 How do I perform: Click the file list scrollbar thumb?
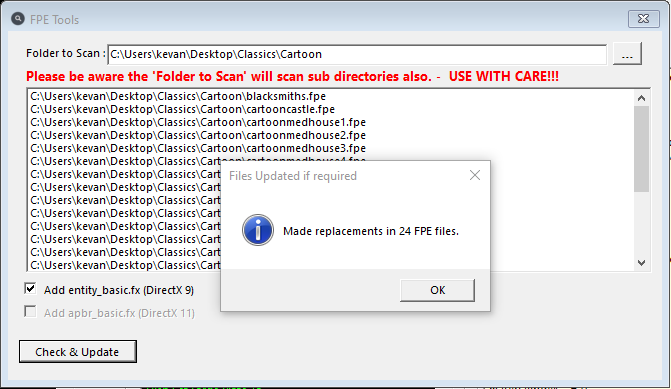tap(641, 149)
